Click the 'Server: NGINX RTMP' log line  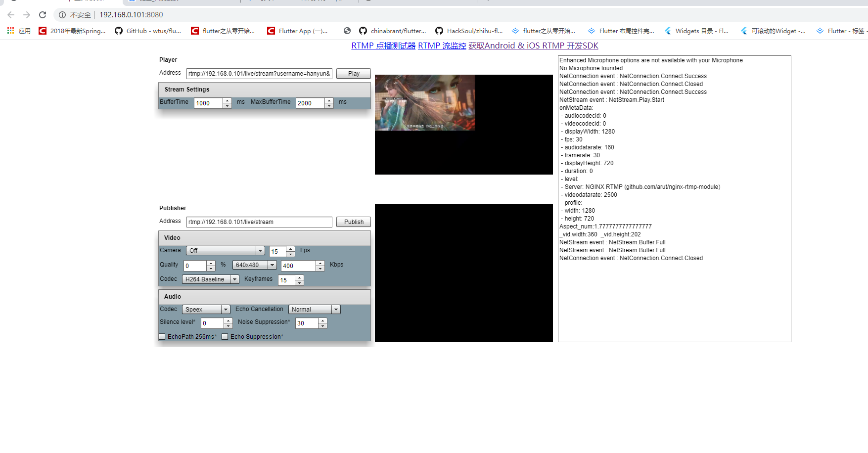(640, 187)
